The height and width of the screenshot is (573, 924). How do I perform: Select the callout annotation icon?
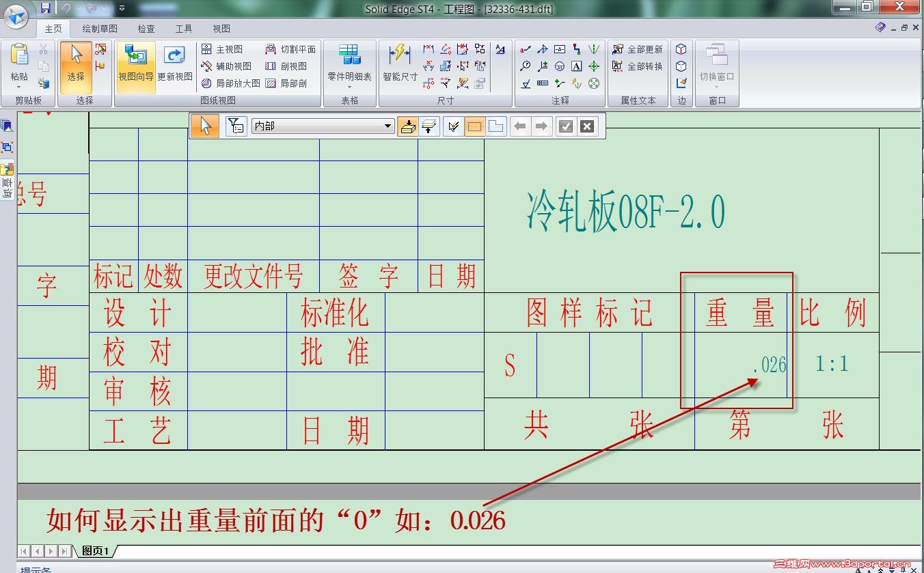[x=526, y=49]
